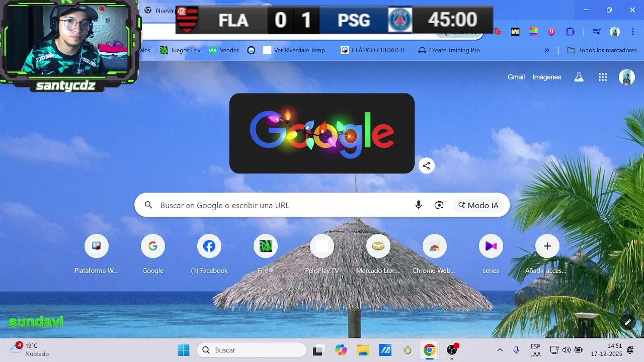Image resolution: width=644 pixels, height=362 pixels.
Task: Open the round blue icon bookmark after Vender
Action: (252, 50)
